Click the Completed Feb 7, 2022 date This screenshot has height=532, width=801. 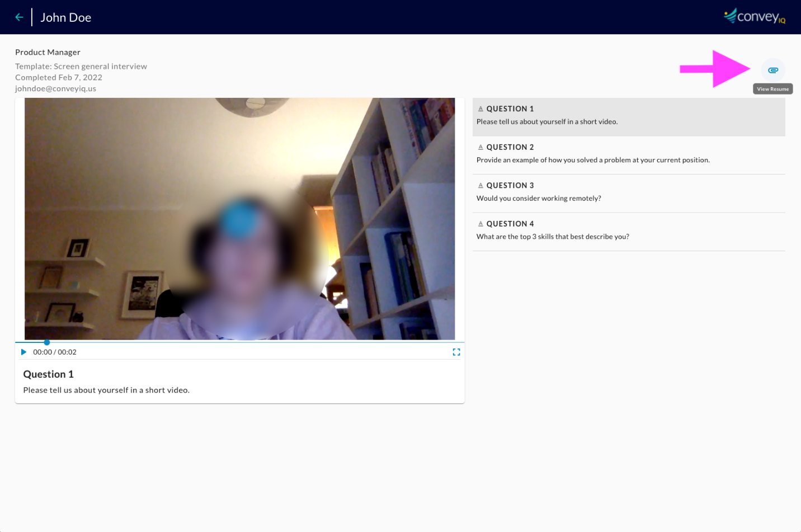(x=59, y=77)
